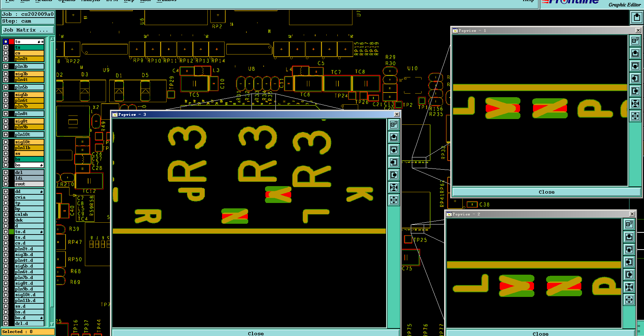The width and height of the screenshot is (644, 336).
Task: Select the 'cslsh' layer name
Action: tap(29, 214)
